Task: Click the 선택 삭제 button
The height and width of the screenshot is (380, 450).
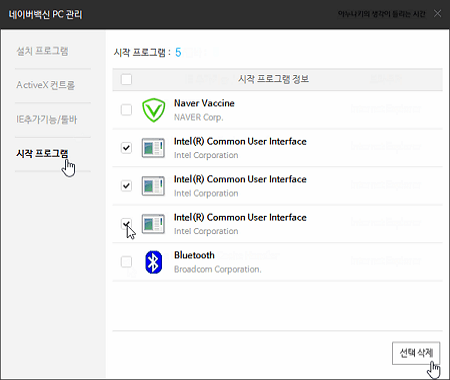Action: [x=416, y=353]
